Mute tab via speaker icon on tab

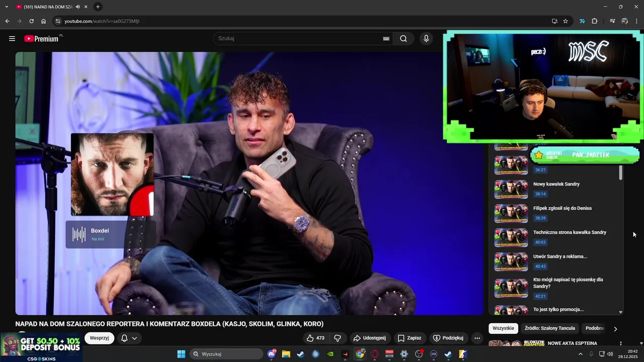coord(77,7)
